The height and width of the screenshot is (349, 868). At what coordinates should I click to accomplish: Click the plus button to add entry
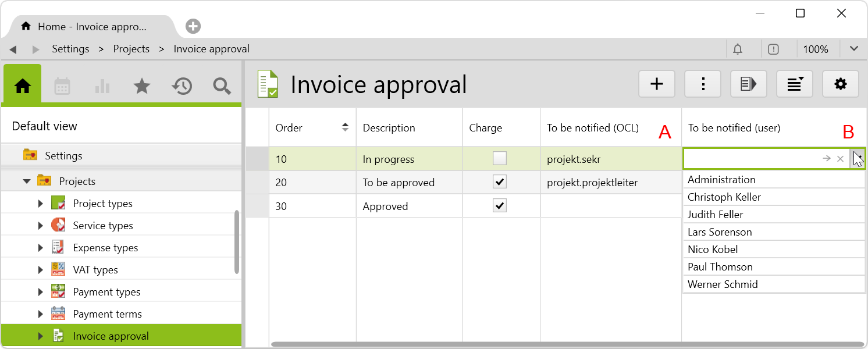[x=656, y=84]
